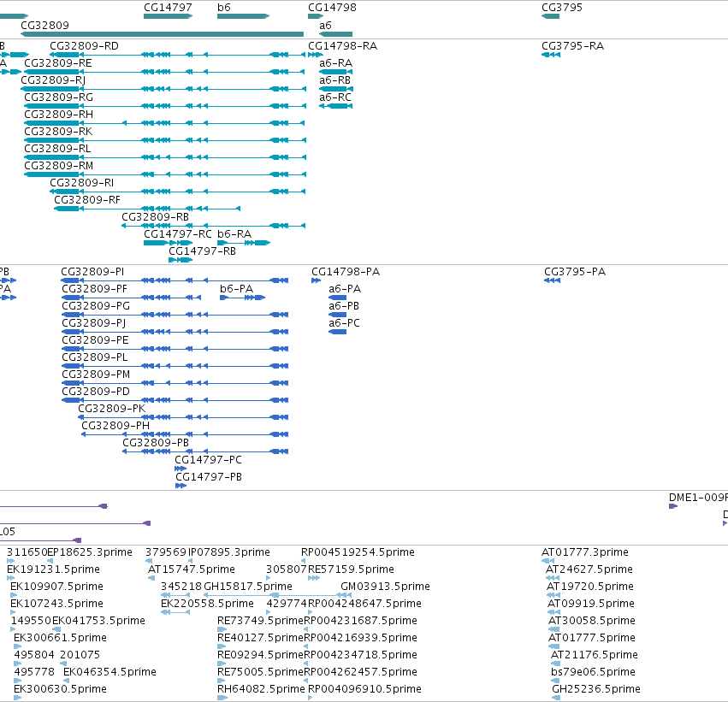The height and width of the screenshot is (702, 728).
Task: Select EST EK220558.5prime
Action: coord(207,605)
